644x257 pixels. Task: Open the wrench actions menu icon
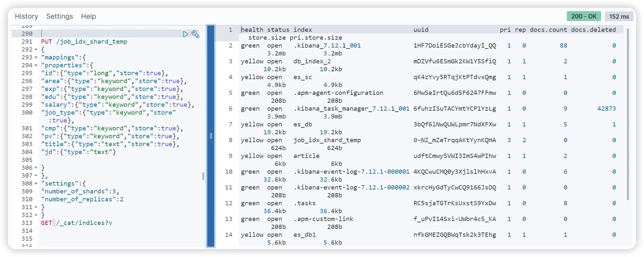click(x=195, y=34)
